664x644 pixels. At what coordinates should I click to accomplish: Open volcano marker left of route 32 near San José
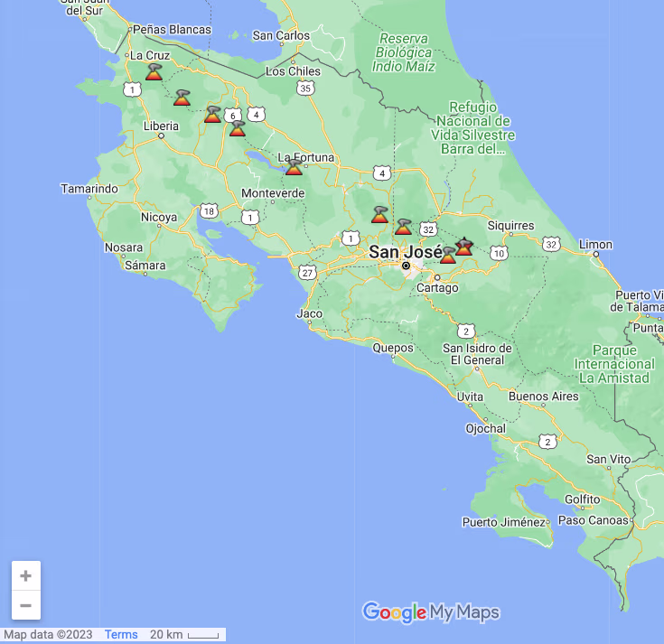pyautogui.click(x=403, y=226)
